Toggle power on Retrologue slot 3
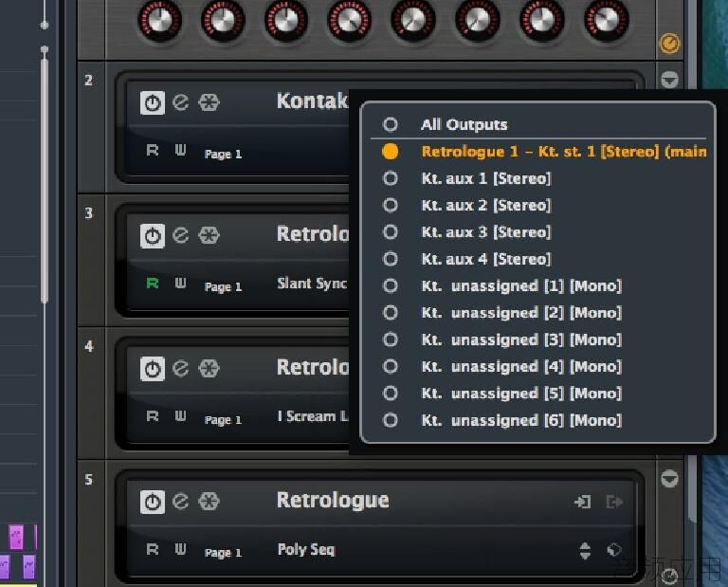This screenshot has width=728, height=587. pos(153,236)
